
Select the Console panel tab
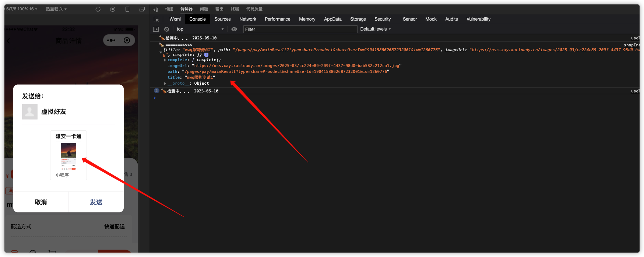(x=197, y=19)
